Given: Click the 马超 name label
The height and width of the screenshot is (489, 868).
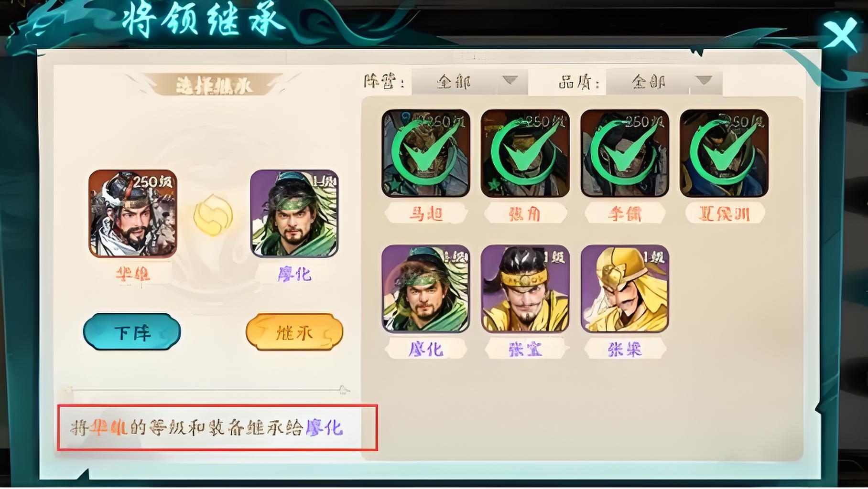Looking at the screenshot, I should 426,213.
